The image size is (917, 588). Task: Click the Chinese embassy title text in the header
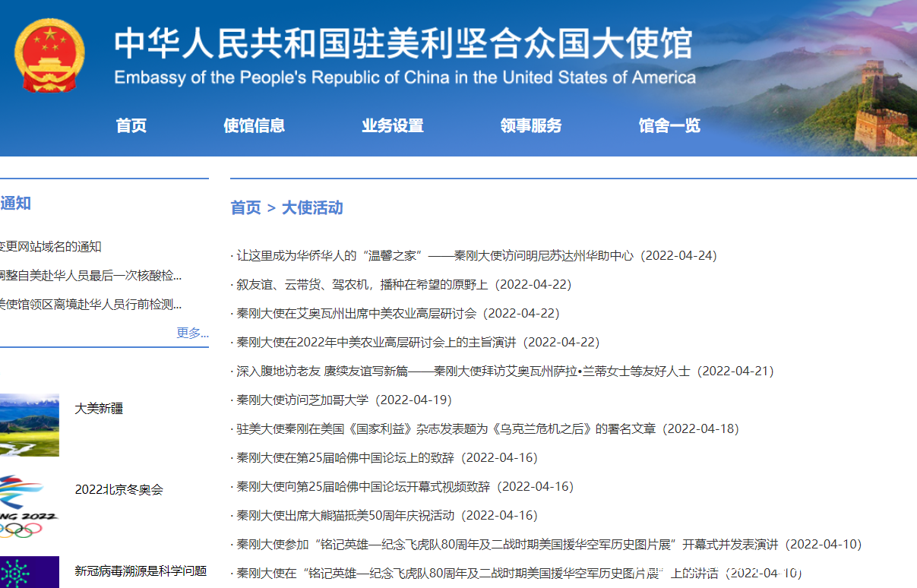(x=403, y=44)
